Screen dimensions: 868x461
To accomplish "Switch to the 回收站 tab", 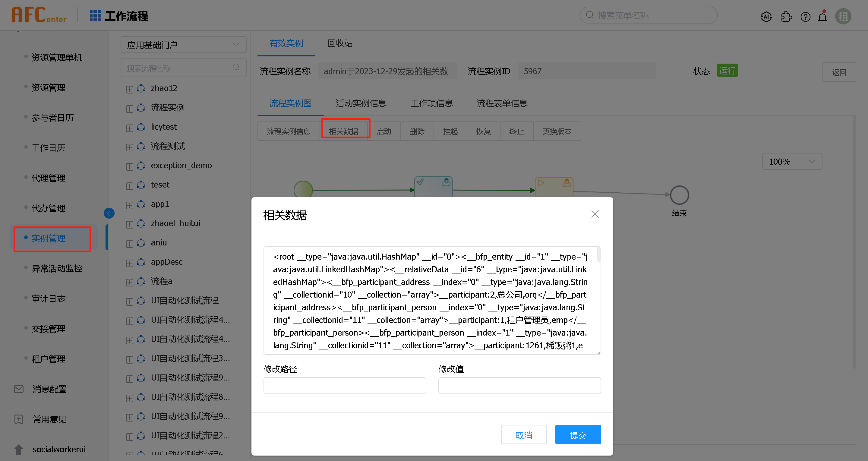I will [x=340, y=43].
